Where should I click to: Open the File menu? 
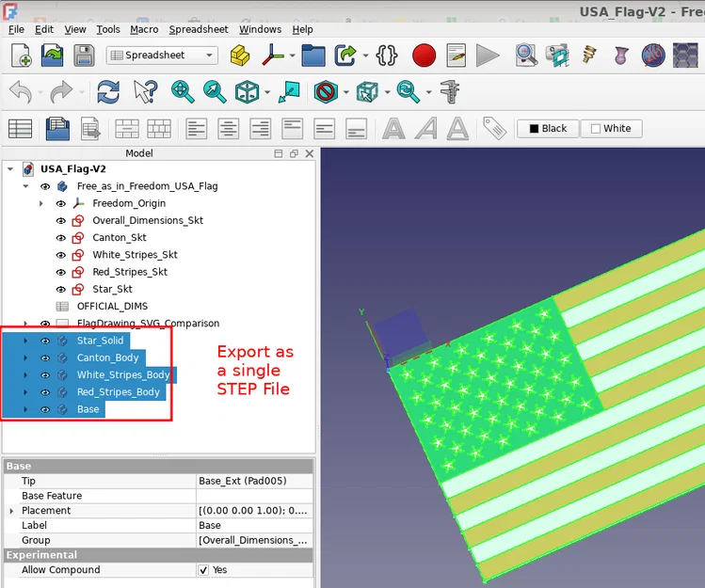click(16, 30)
